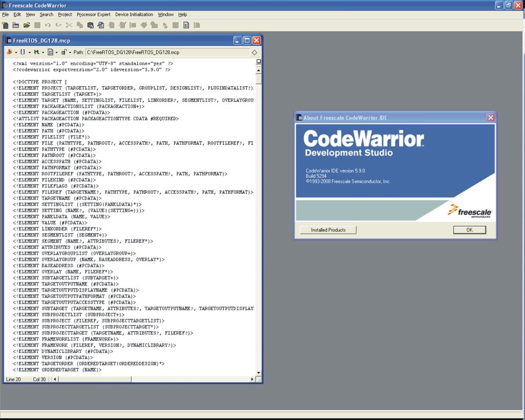Click the New Project wizard toolbar icon
Screen dimensions: 525x420
click(x=16, y=25)
